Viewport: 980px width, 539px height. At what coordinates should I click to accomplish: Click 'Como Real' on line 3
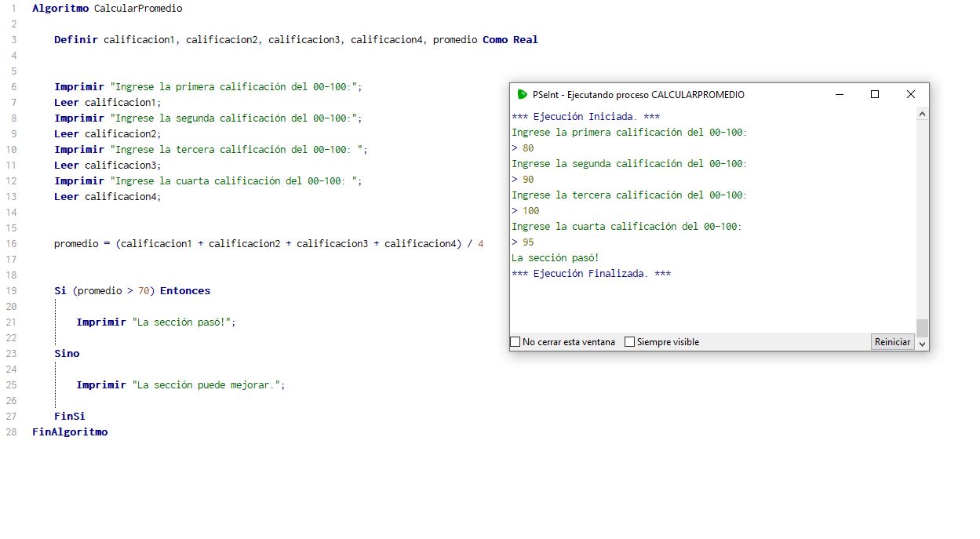[510, 40]
